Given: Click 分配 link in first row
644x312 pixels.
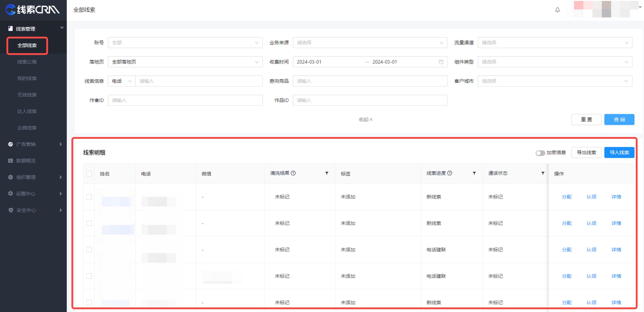Looking at the screenshot, I should (x=566, y=197).
